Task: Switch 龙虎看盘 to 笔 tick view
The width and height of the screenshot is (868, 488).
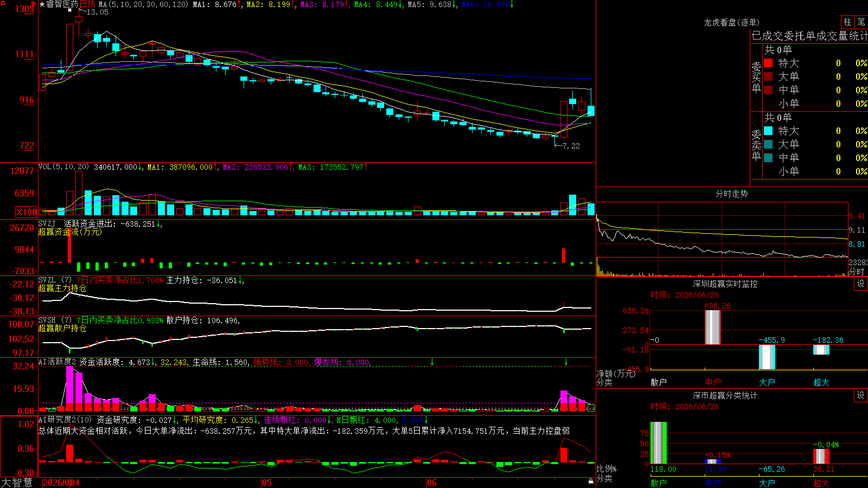Action: tap(861, 22)
